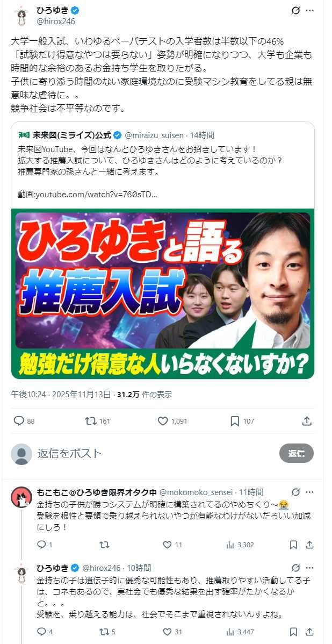Open ひろゆき profile avatar at top
332x644 pixels.
point(21,16)
